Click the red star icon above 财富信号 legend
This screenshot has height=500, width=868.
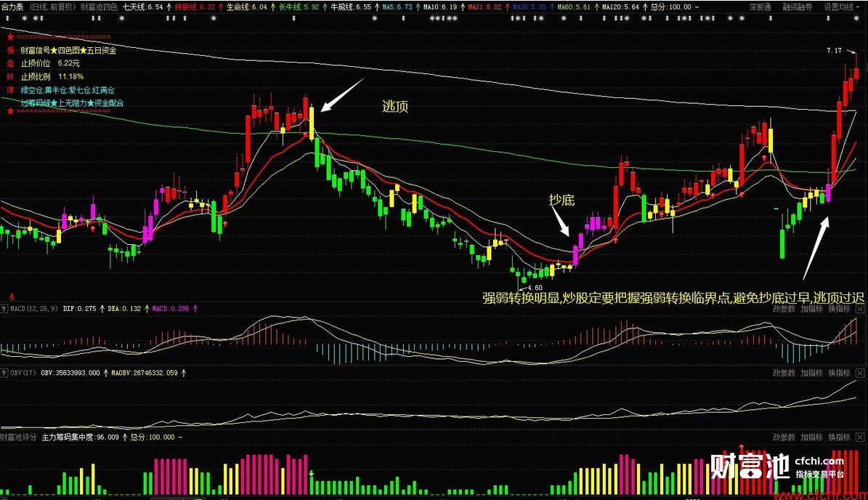point(10,37)
